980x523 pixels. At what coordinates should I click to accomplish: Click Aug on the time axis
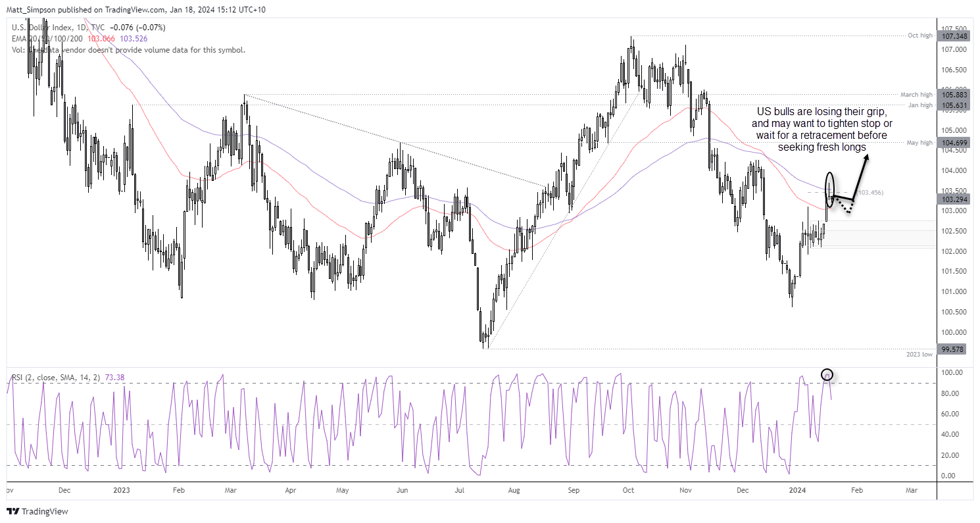point(514,491)
